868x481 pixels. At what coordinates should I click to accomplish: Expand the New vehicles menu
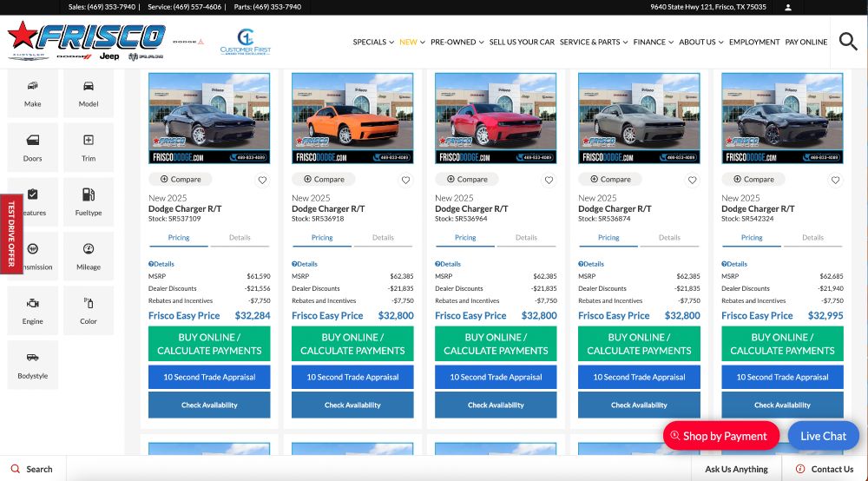click(411, 42)
